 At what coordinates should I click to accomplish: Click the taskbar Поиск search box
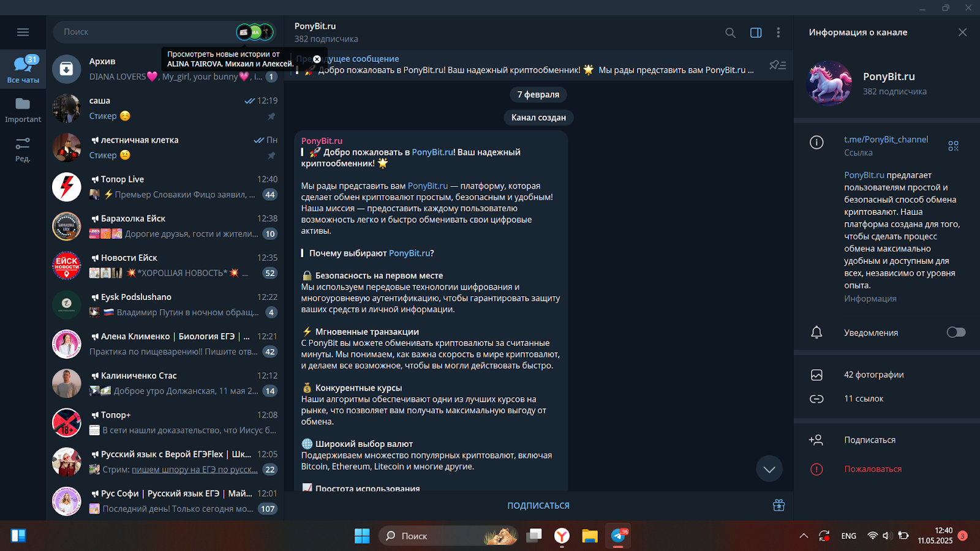448,536
